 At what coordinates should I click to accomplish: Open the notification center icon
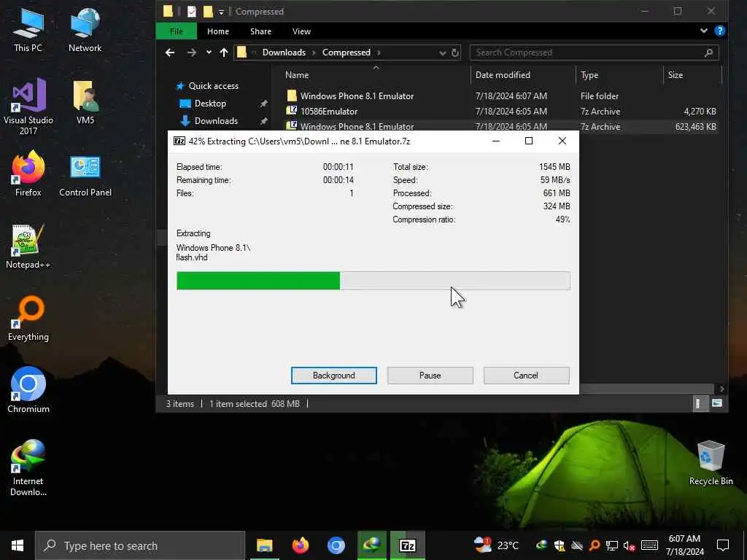tap(723, 545)
